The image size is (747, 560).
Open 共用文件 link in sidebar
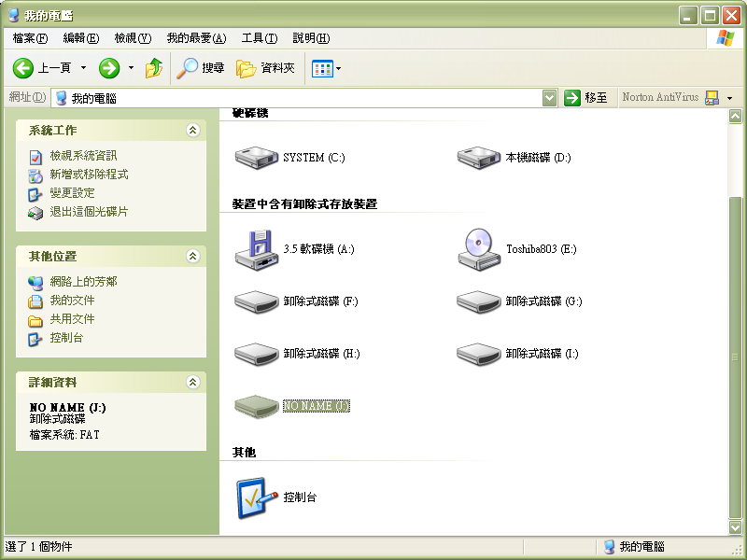[73, 318]
